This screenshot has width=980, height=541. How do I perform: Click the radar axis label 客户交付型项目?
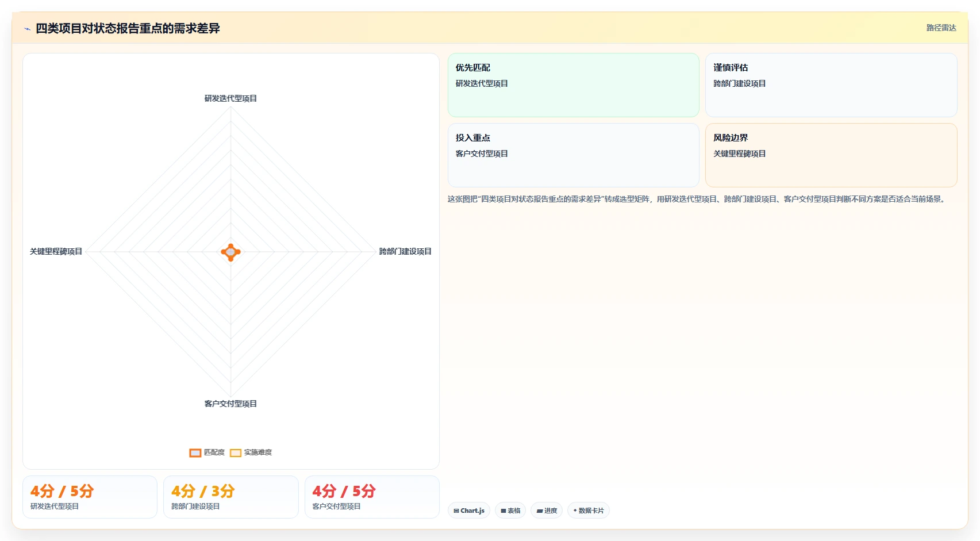[x=230, y=404]
